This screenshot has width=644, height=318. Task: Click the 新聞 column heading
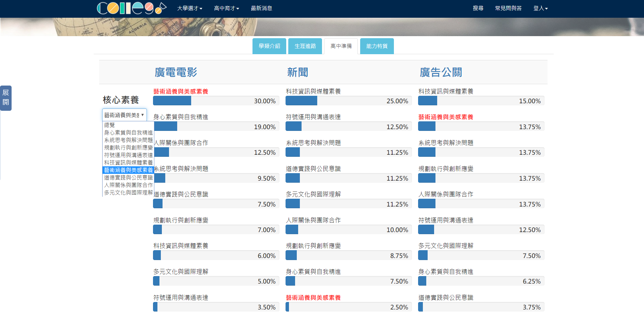click(x=297, y=72)
